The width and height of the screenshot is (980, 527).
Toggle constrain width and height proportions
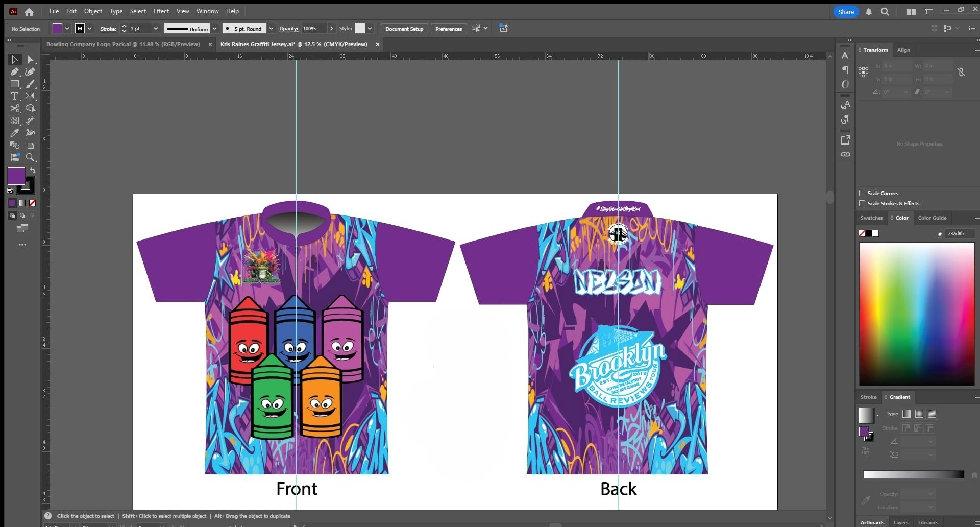[x=961, y=73]
